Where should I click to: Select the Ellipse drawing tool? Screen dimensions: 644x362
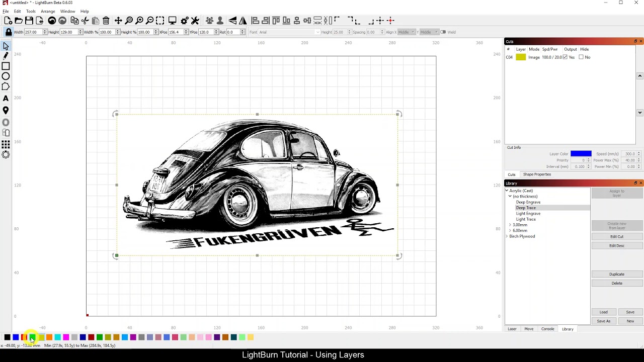coord(6,76)
